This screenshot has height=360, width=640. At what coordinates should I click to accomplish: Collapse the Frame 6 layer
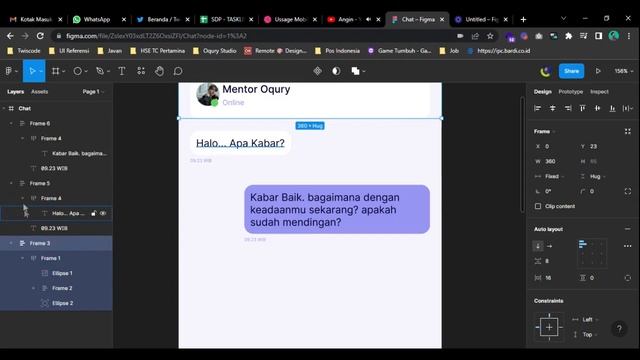pyautogui.click(x=11, y=123)
